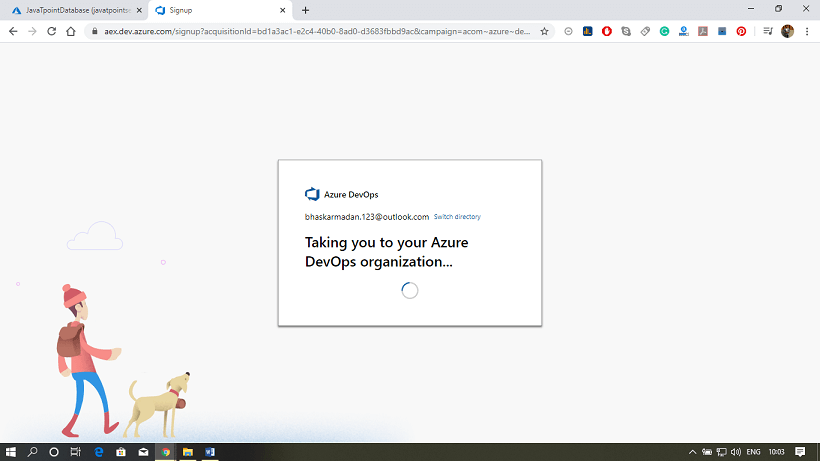Reload the current page
Screen dimensions: 820x461
51,31
